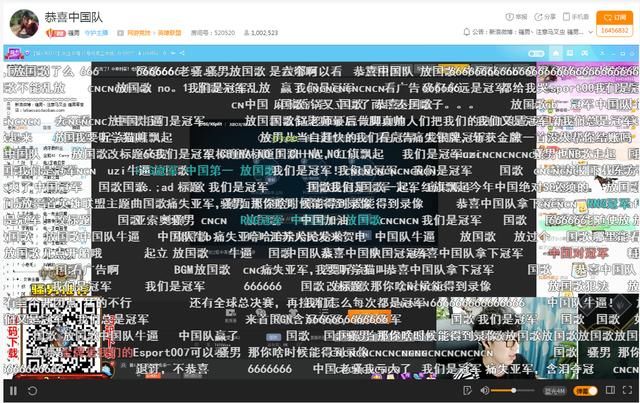
Task: Switch to theater mode in player bar
Action: (610, 390)
